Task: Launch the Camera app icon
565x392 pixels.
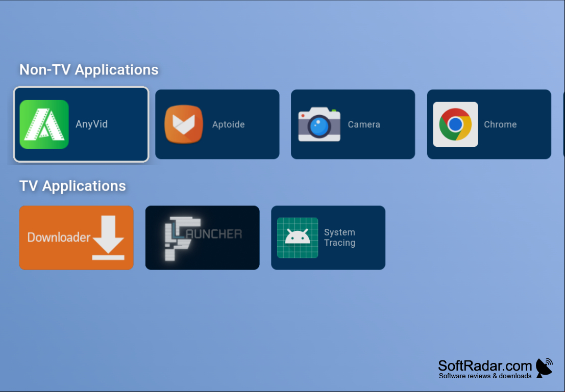Action: coord(320,124)
